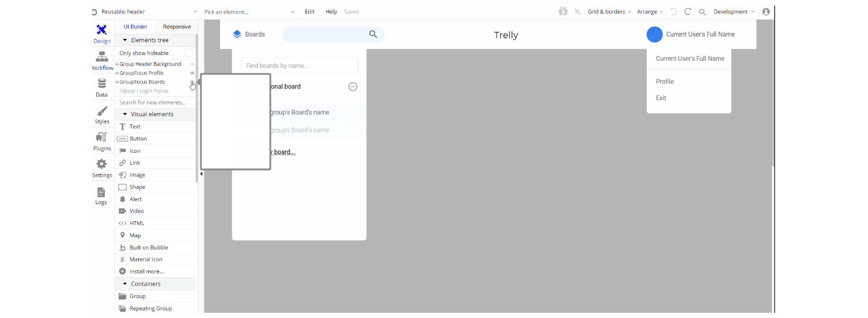Viewport: 868px width, 318px height.
Task: Open the Pick an element dropdown
Action: click(249, 12)
